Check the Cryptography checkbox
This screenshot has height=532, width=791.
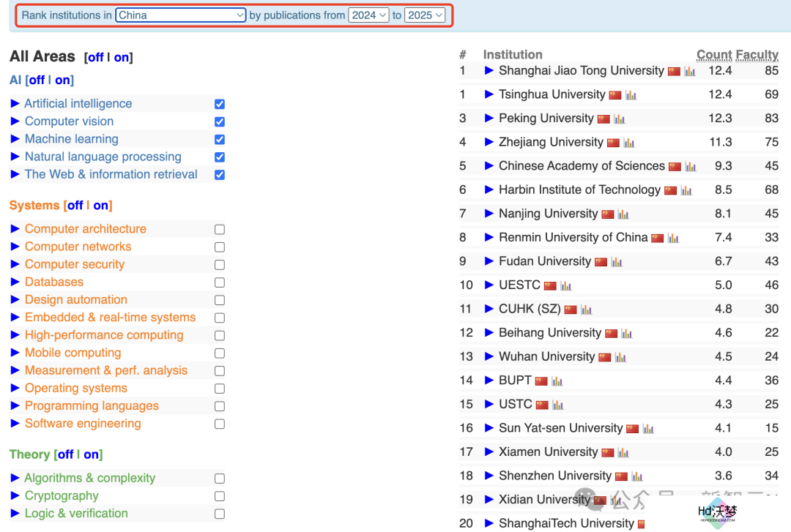tap(220, 496)
